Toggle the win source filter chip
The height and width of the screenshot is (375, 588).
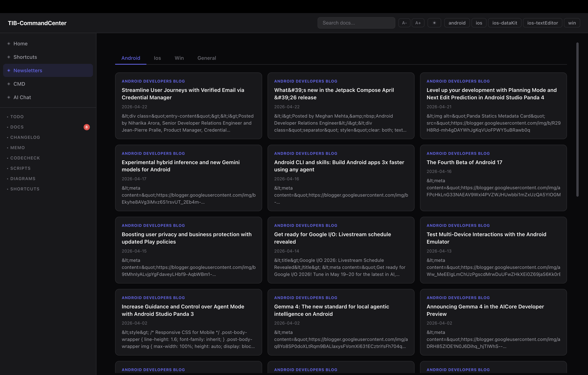[572, 23]
